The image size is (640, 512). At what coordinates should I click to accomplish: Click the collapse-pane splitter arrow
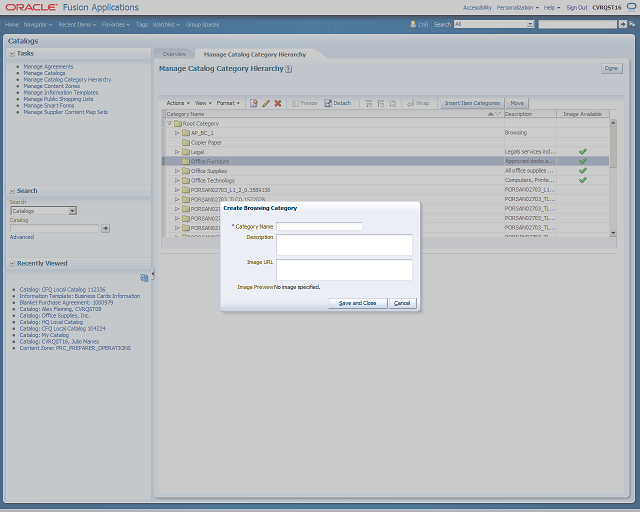[153, 274]
